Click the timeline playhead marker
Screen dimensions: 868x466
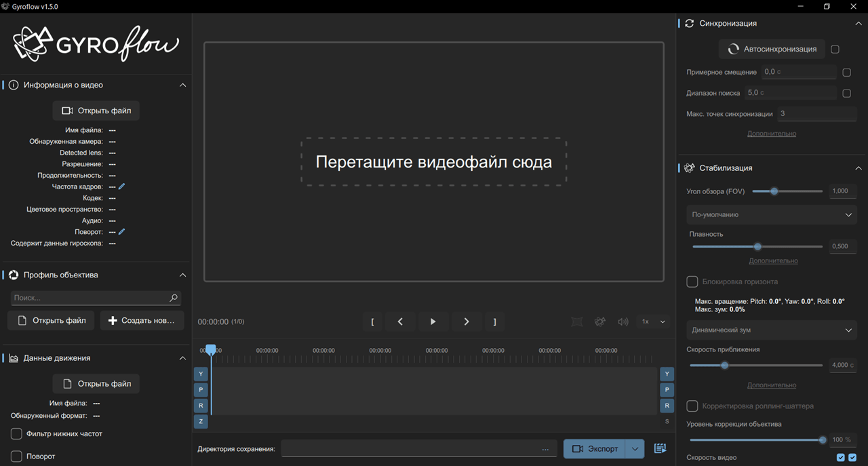click(211, 350)
